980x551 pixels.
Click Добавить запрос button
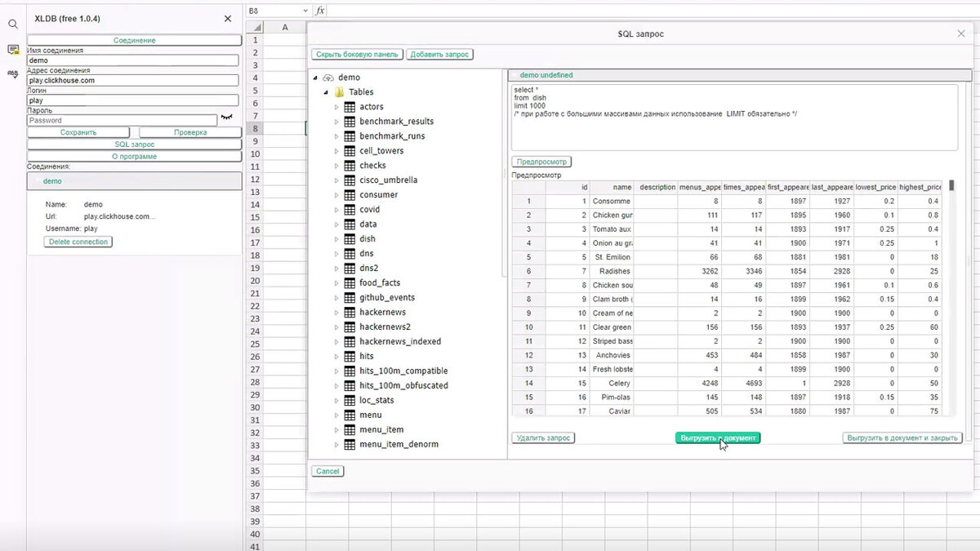click(440, 54)
